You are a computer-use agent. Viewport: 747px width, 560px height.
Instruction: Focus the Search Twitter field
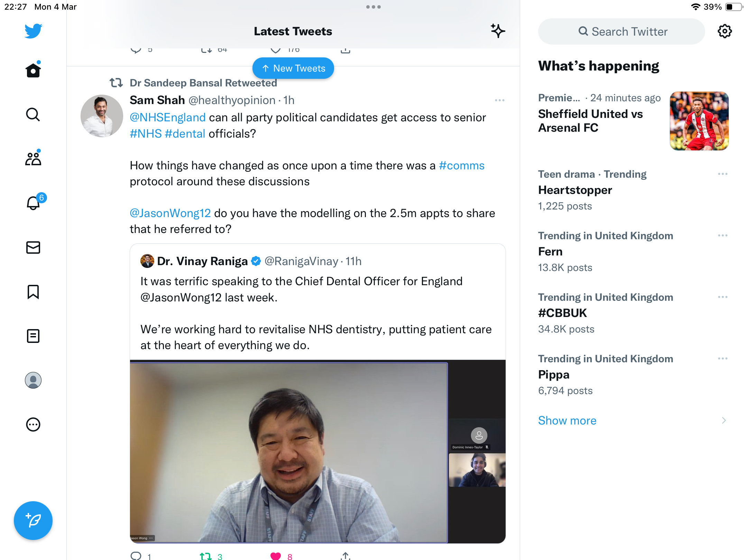point(621,31)
